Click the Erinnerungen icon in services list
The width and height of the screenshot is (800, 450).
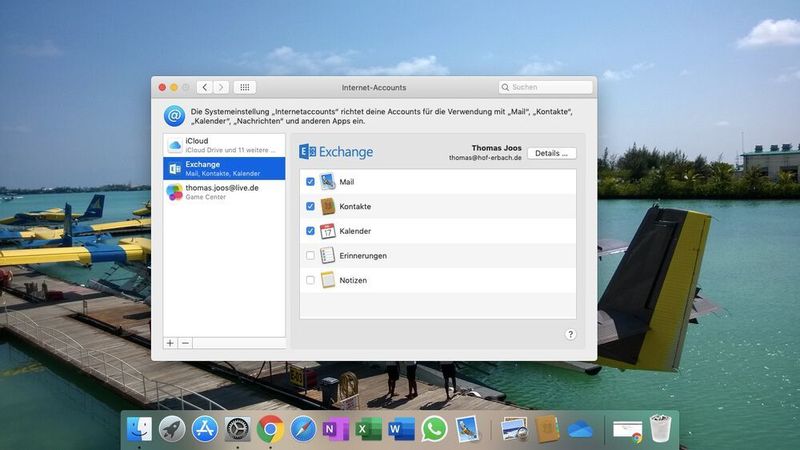[328, 255]
